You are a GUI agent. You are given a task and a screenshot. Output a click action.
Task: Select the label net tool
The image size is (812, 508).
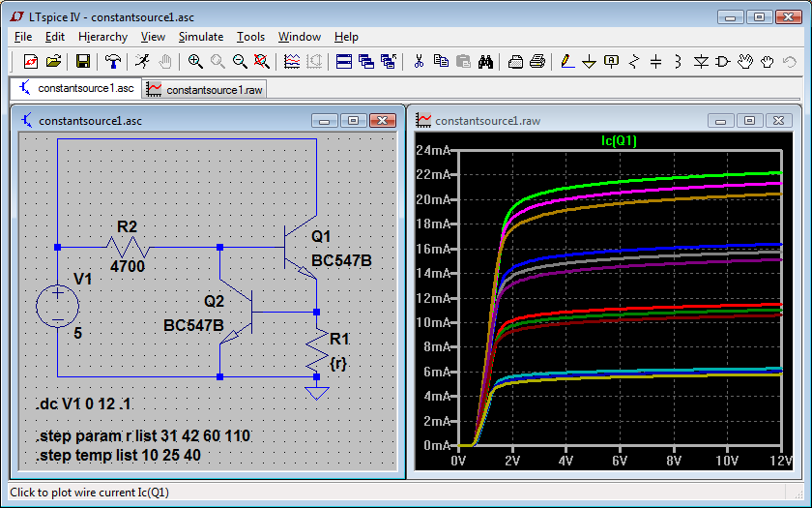(612, 62)
